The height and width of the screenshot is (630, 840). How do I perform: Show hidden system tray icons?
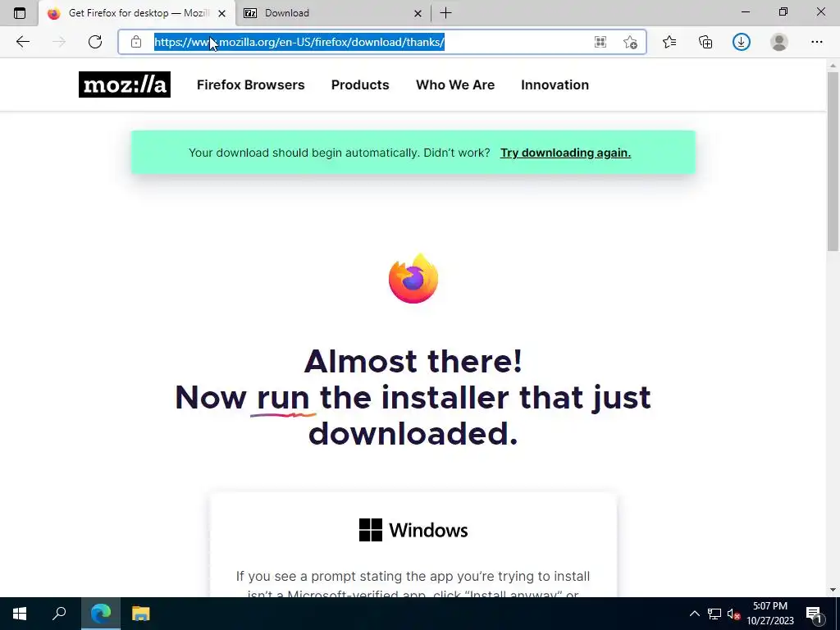694,614
